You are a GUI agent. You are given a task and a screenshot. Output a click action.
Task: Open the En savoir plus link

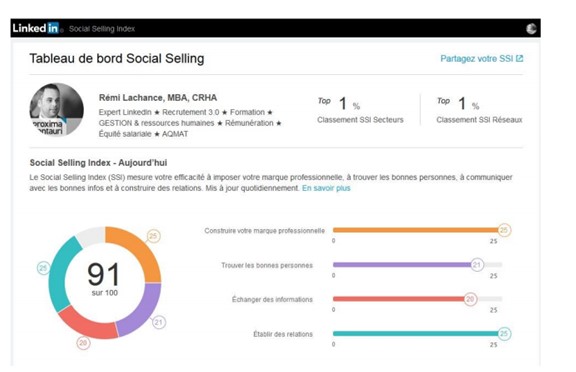click(x=326, y=188)
